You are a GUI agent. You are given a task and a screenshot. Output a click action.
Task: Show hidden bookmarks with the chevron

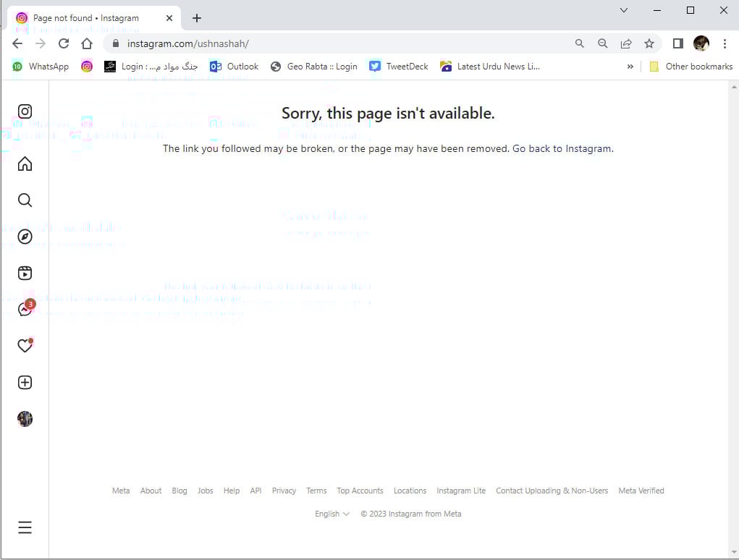tap(630, 67)
